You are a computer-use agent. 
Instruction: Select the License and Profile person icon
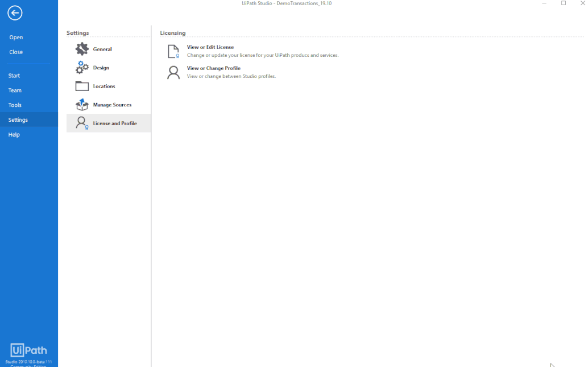coord(80,123)
